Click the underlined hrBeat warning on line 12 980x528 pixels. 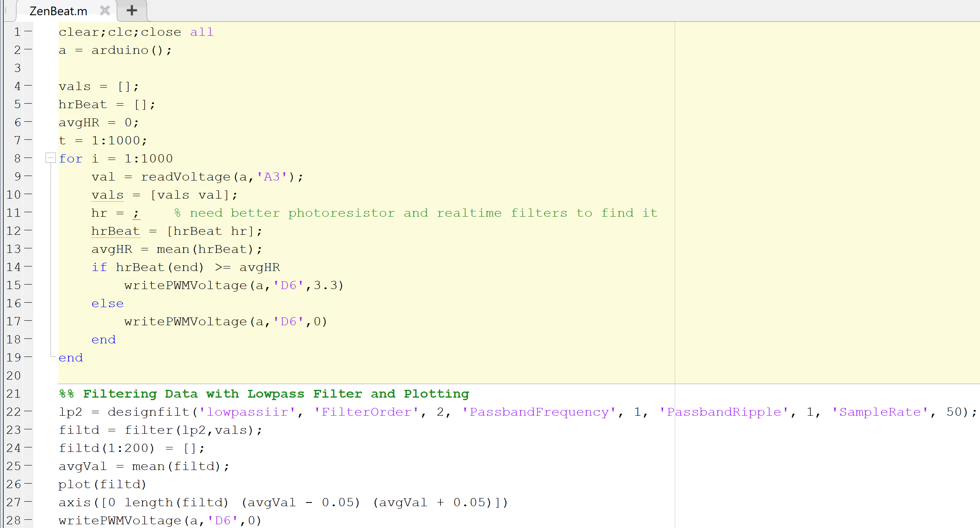[115, 232]
